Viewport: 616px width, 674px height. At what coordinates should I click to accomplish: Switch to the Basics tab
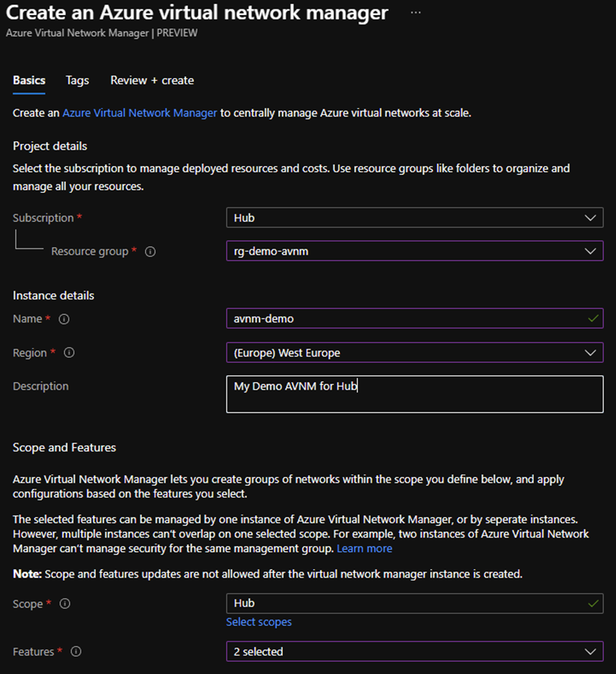[29, 80]
